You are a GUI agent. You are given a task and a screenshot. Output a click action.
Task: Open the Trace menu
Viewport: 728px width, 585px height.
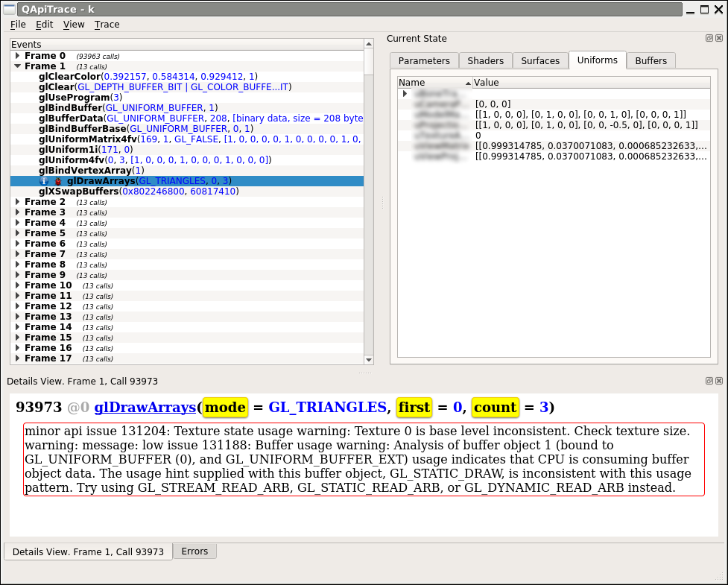click(107, 25)
